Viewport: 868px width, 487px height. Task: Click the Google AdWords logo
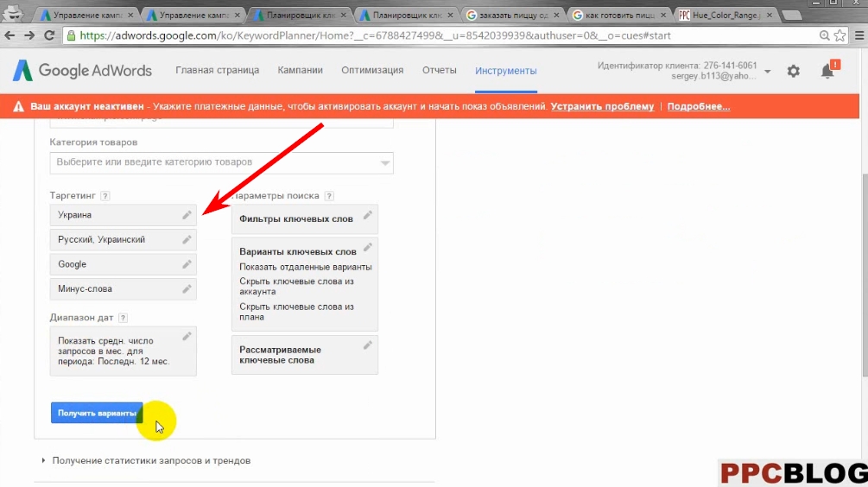82,70
